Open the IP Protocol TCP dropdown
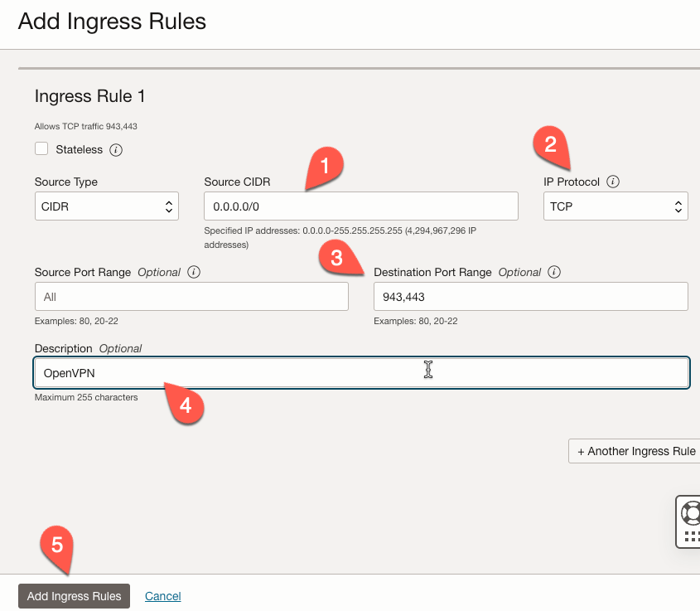The image size is (700, 611). [x=616, y=206]
